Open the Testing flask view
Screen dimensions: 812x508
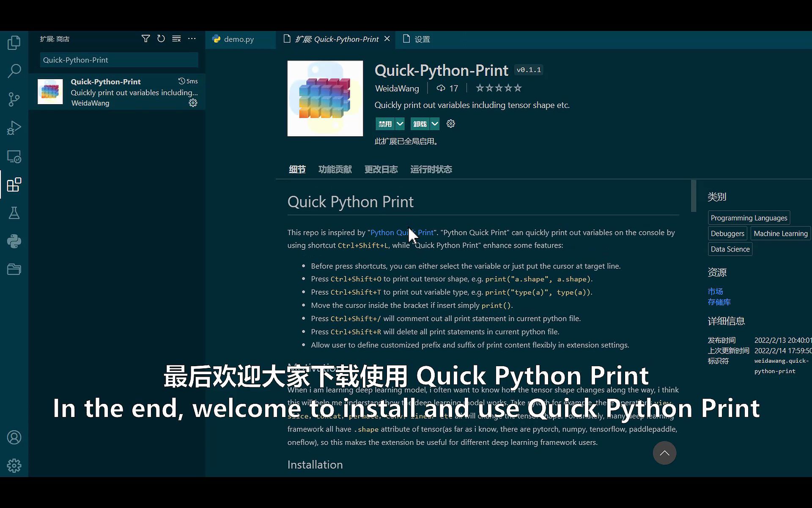[x=14, y=213]
